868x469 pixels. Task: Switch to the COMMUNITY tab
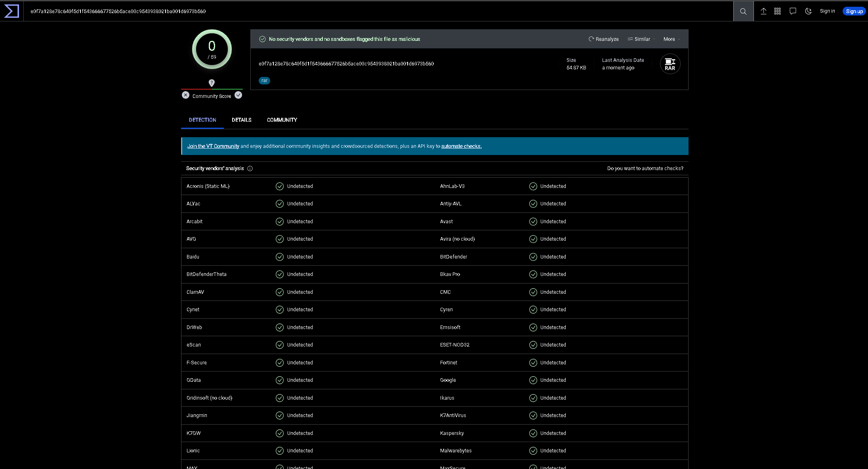(x=282, y=120)
